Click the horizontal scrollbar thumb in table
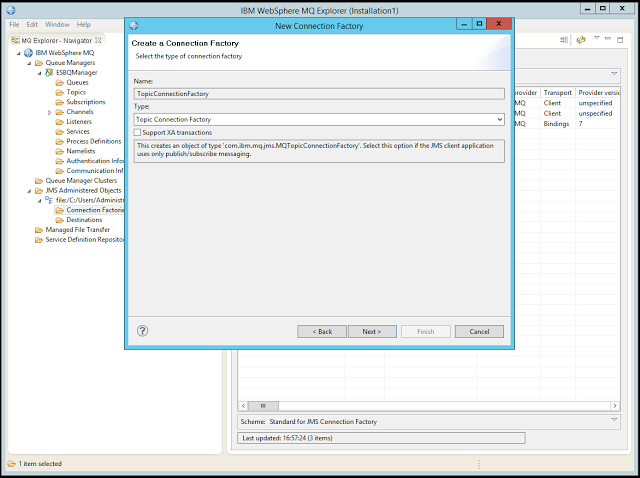Viewport: 640px width, 478px height. (x=263, y=406)
